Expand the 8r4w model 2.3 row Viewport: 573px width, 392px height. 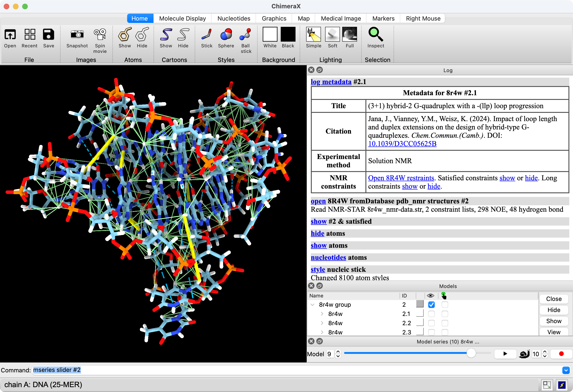pyautogui.click(x=322, y=332)
